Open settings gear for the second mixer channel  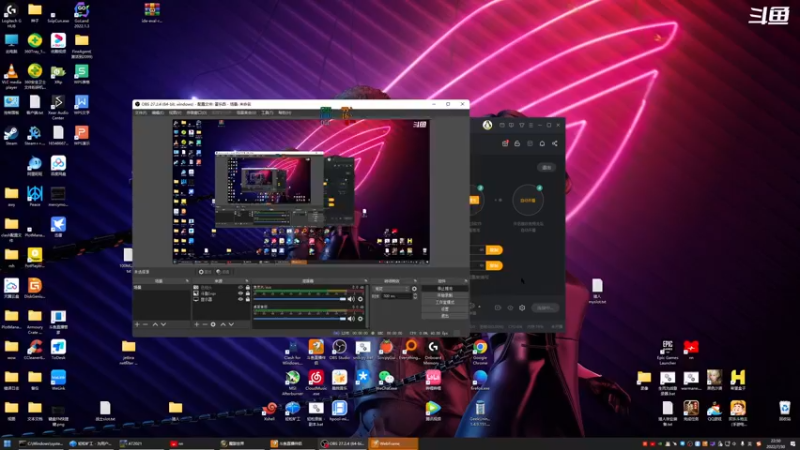pyautogui.click(x=360, y=319)
